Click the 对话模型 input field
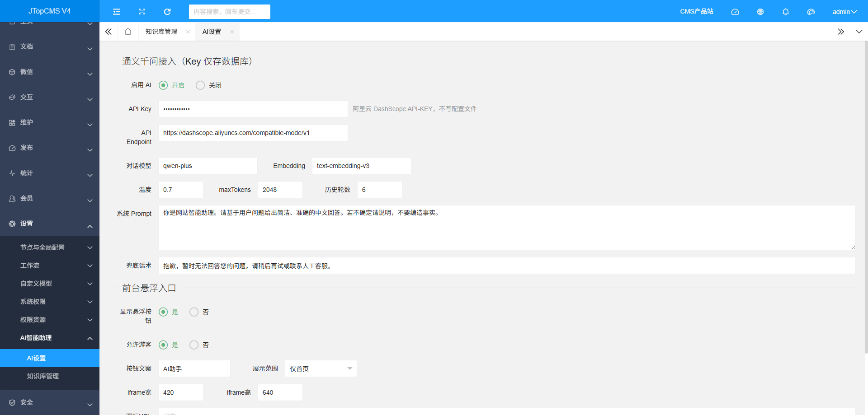 click(x=208, y=166)
